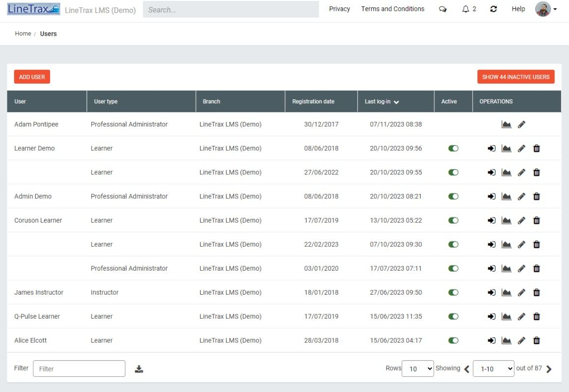Delete user registered on 22/02/2023
569x392 pixels.
tap(536, 244)
